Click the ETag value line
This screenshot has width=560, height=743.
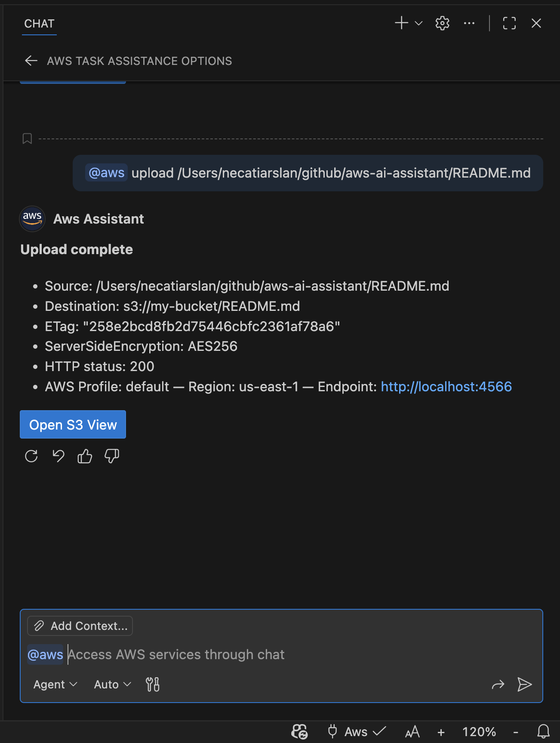[x=193, y=326]
